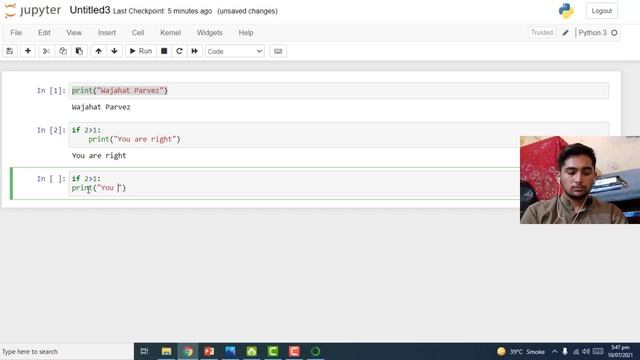Switch to Chrome on the taskbar
This screenshot has width=640, height=360.
pyautogui.click(x=188, y=351)
